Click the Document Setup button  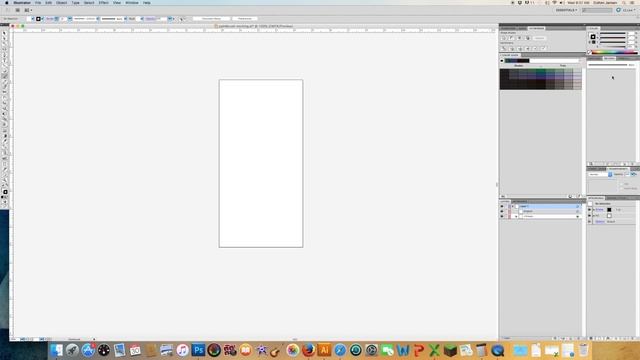(211, 19)
